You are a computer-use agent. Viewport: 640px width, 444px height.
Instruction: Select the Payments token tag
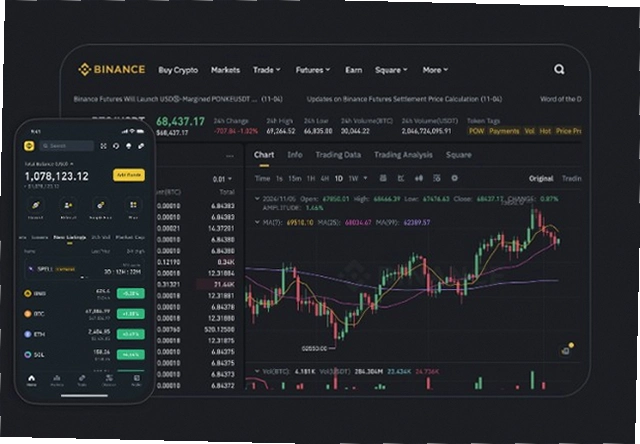[504, 131]
